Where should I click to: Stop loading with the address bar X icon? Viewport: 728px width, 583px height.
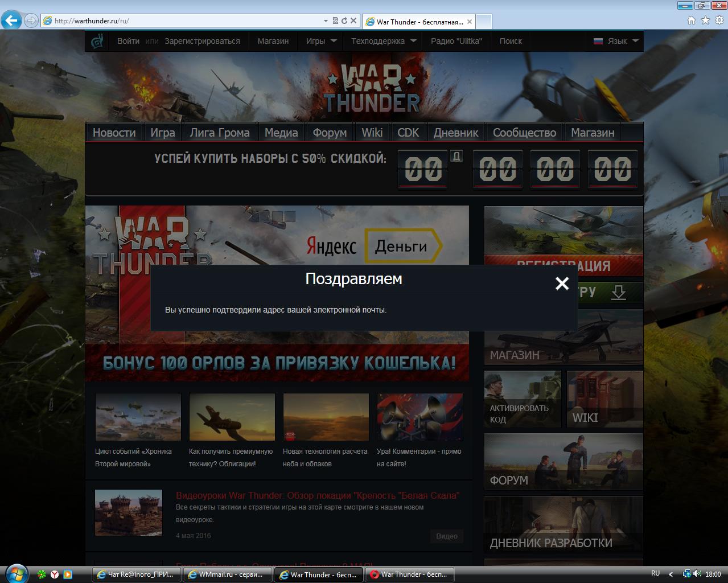tap(353, 20)
